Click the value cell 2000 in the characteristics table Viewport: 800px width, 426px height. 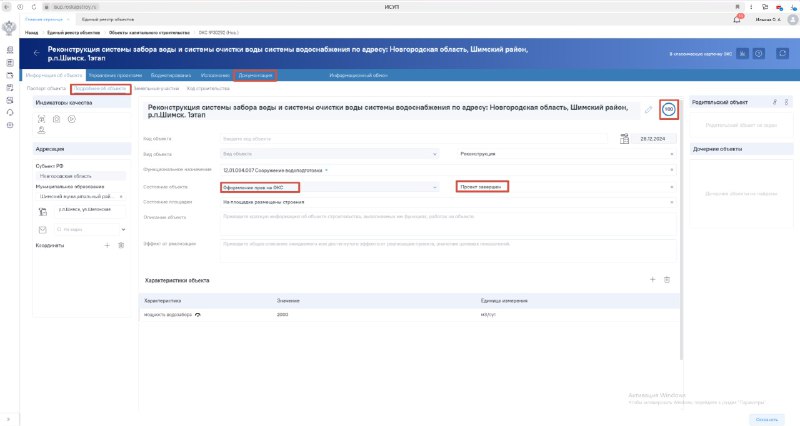coord(283,315)
